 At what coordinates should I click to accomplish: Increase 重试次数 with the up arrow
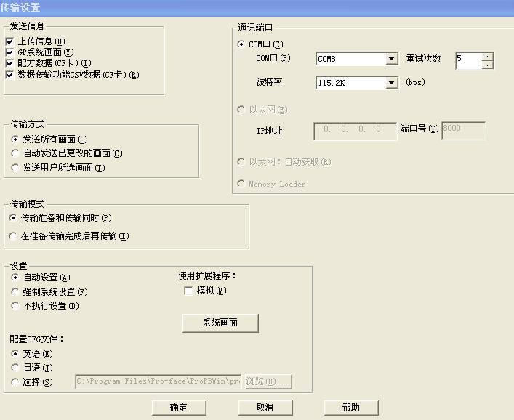click(x=487, y=56)
